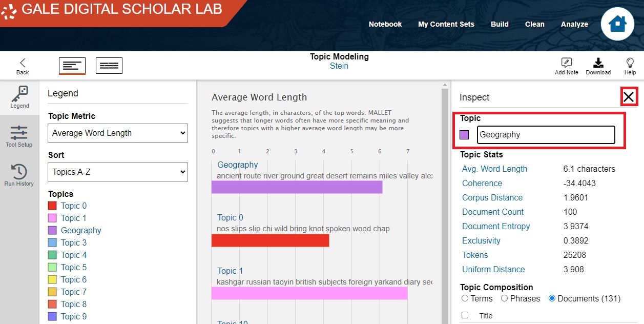Open the Topic Metric dropdown
Viewport: 644px width, 324px height.
118,133
